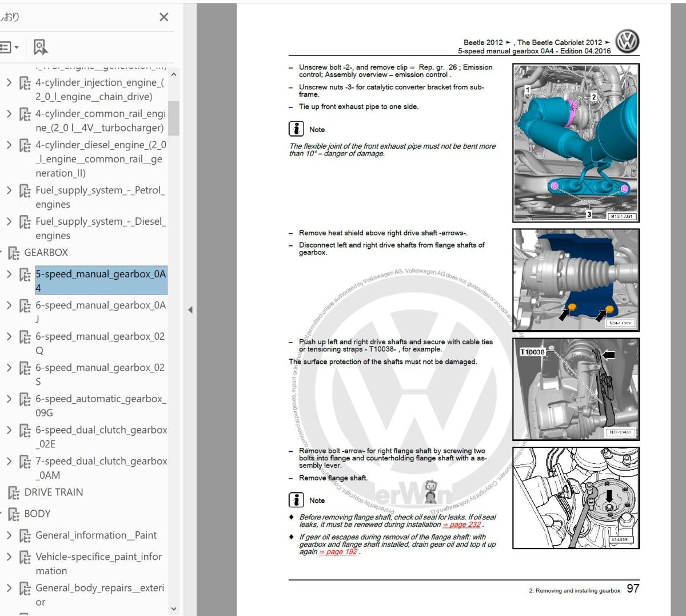
Task: Click the 6-speed_manual_gearbox_0AJ bookmark icon
Action: (x=25, y=306)
